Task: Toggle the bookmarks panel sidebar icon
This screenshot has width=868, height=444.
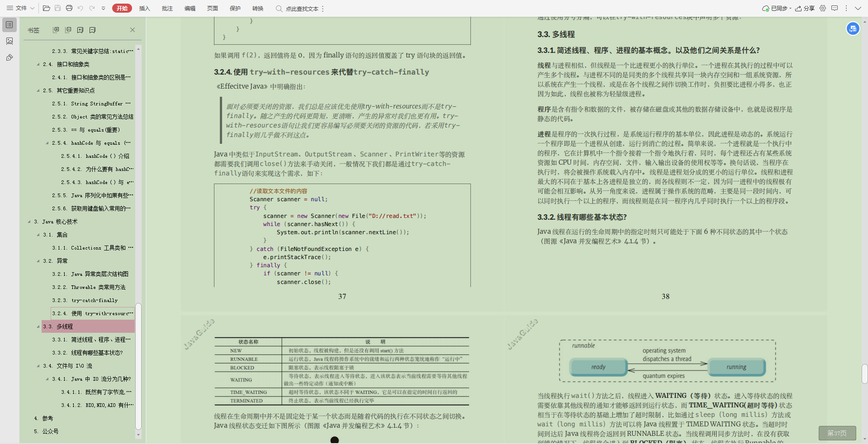Action: (x=9, y=25)
